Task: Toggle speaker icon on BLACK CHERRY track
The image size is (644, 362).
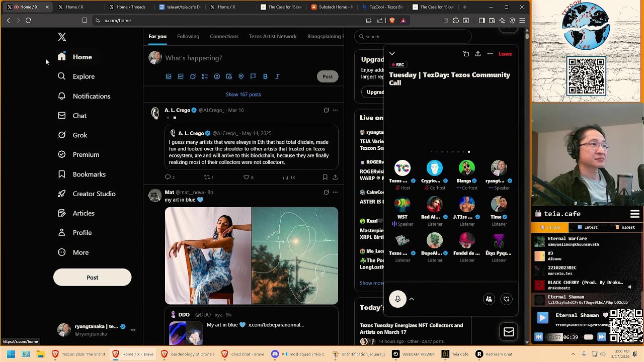Action: point(629,287)
